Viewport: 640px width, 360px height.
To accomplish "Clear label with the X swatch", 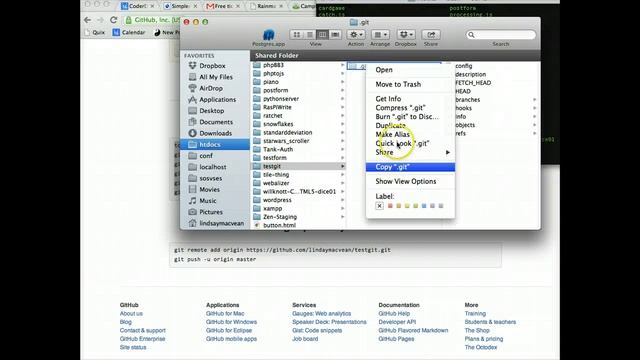I will (379, 206).
